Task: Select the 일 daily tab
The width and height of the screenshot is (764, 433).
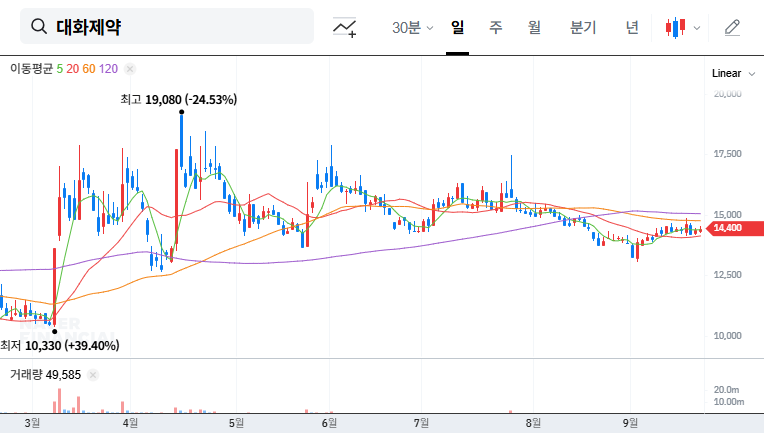Action: coord(457,27)
